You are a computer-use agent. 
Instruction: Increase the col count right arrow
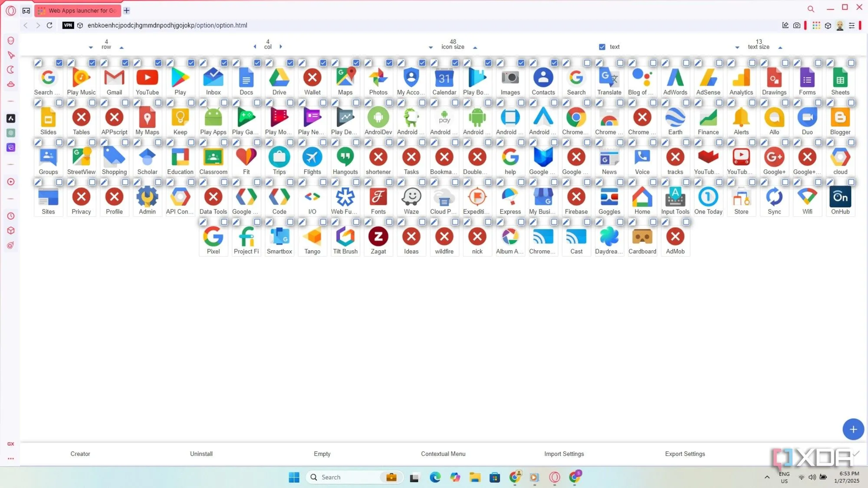coord(281,46)
